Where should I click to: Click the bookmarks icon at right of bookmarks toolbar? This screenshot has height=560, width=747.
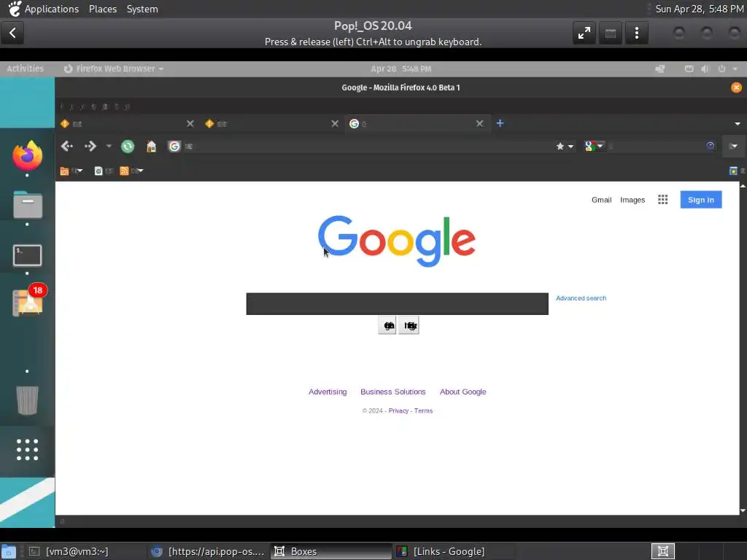coord(733,171)
